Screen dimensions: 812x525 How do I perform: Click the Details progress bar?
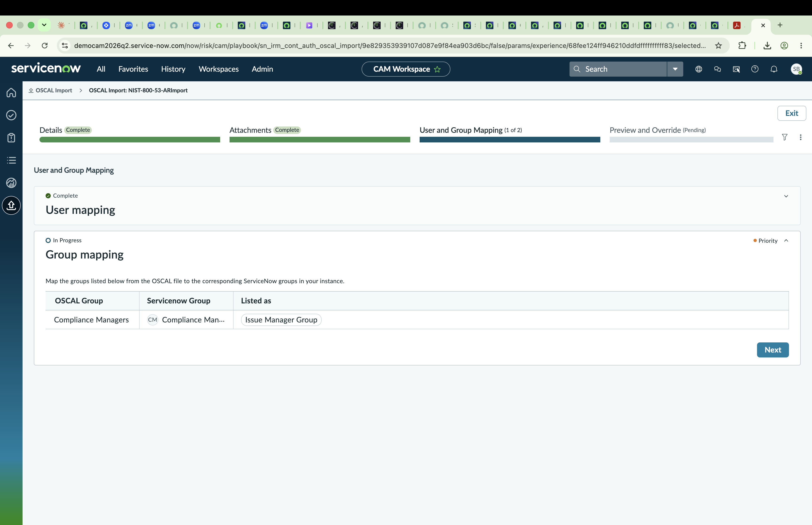click(129, 140)
